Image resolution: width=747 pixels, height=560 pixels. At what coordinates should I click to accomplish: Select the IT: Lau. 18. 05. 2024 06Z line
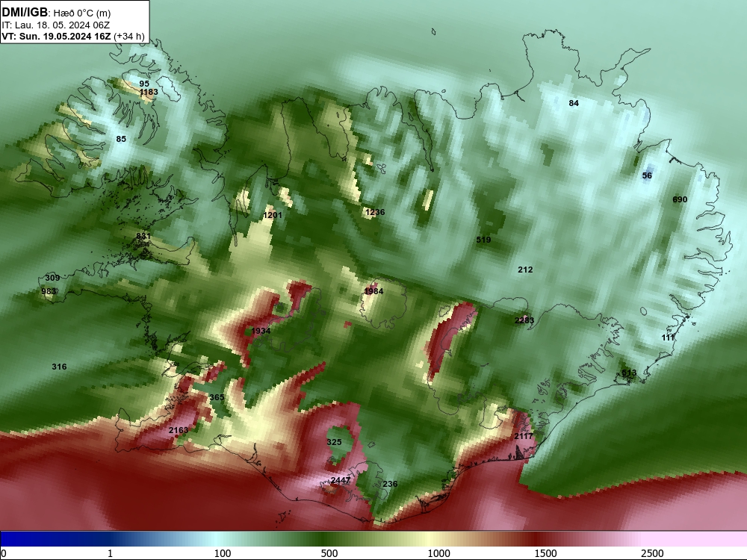click(x=56, y=25)
